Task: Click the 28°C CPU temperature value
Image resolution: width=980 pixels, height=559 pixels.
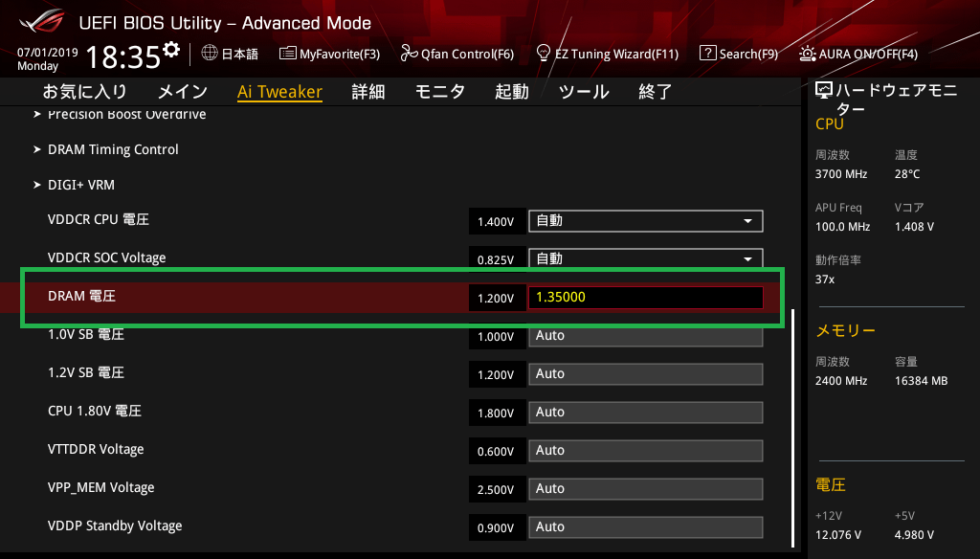Action: 907,174
